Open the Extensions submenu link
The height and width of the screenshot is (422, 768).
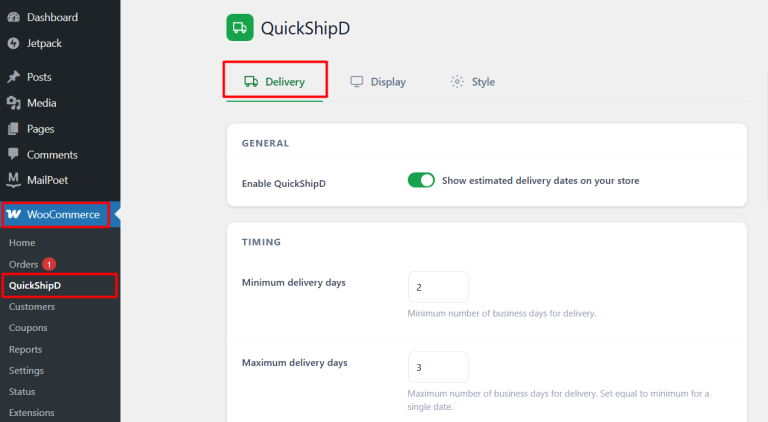coord(32,413)
